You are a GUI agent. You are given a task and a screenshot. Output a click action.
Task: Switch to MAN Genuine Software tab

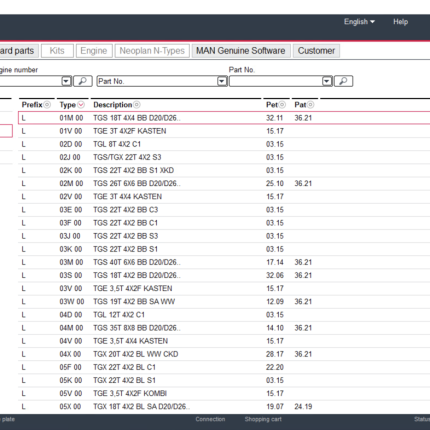tap(241, 51)
